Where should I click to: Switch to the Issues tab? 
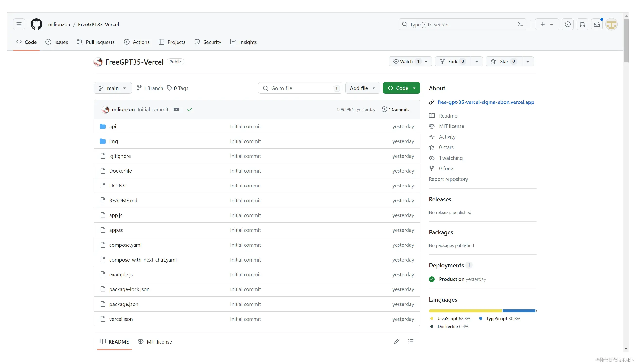57,42
